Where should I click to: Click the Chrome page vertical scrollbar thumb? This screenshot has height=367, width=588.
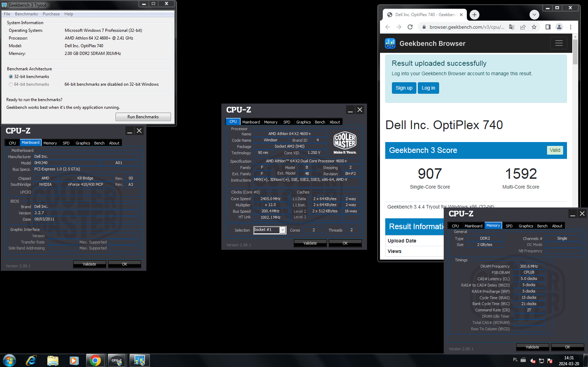575,52
